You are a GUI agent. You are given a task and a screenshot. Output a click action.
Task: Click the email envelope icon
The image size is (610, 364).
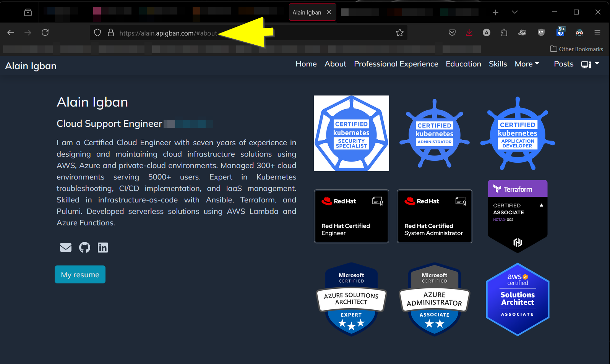click(x=66, y=248)
